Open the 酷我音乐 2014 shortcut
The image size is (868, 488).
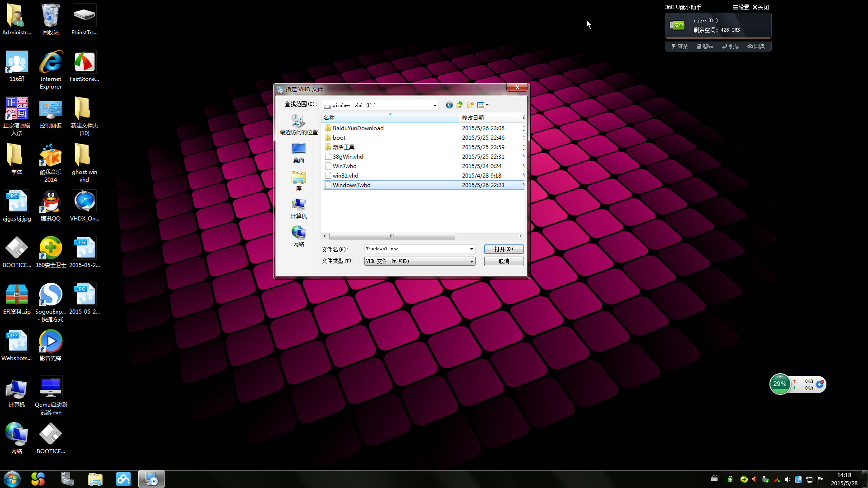[51, 163]
